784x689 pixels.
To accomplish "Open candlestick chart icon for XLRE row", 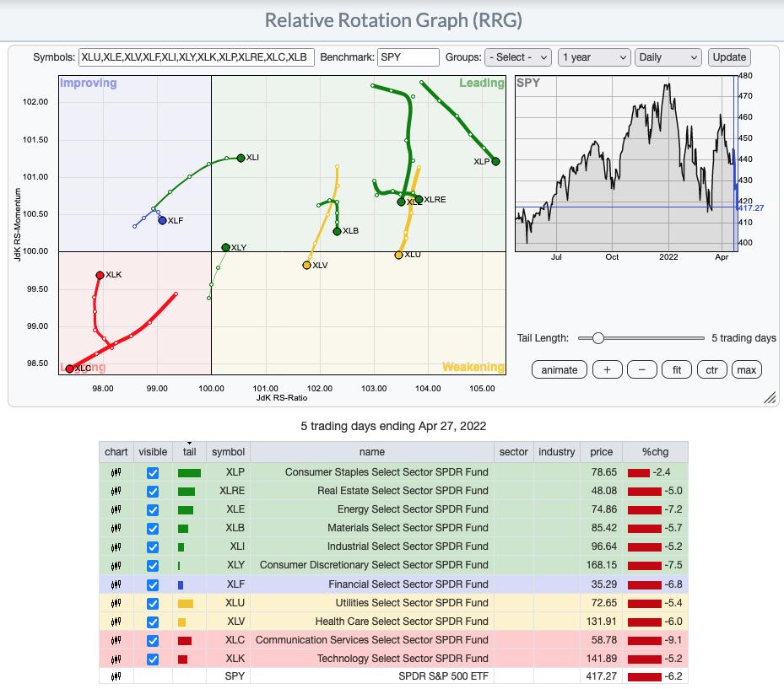I will click(x=116, y=491).
